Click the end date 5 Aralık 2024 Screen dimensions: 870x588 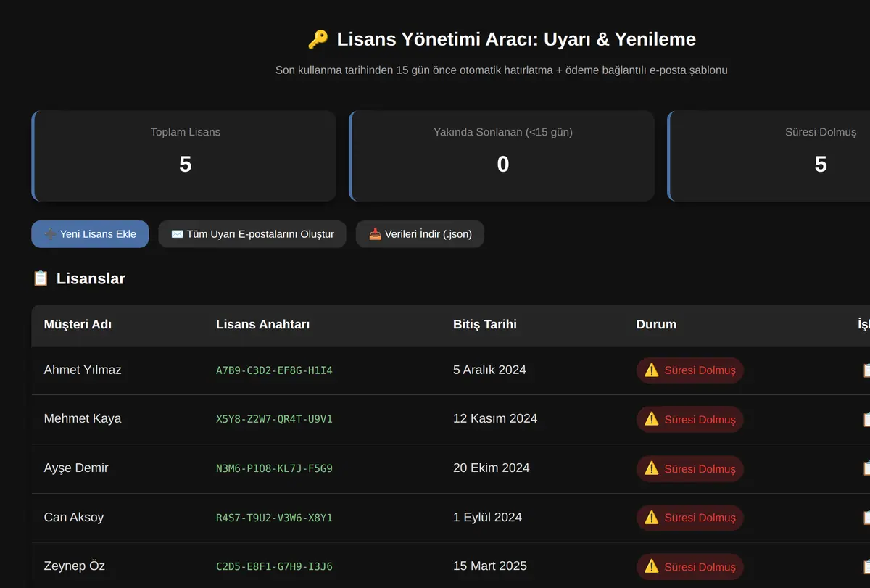click(489, 370)
